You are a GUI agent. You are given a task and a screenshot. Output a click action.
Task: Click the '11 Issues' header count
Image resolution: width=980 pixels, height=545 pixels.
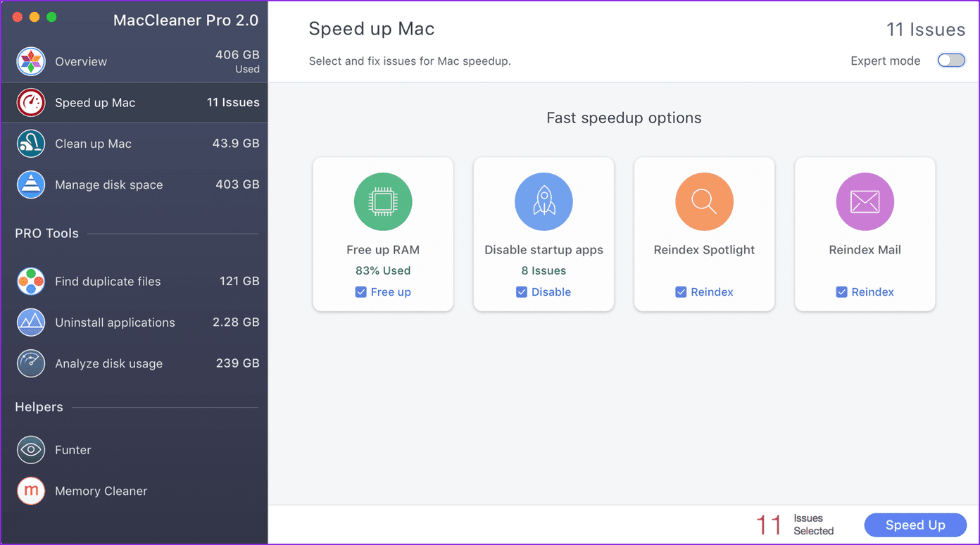tap(926, 30)
